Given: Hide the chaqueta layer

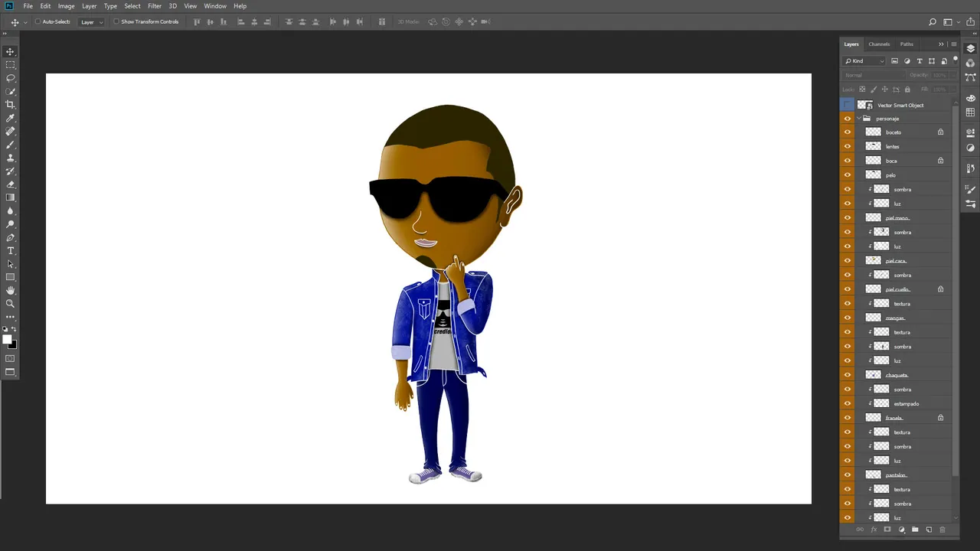Looking at the screenshot, I should (847, 375).
